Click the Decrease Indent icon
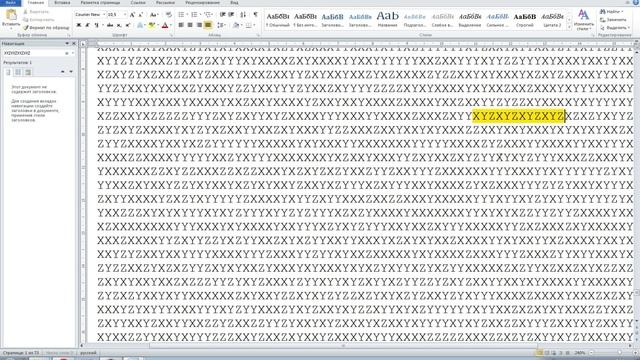Screen dimensions: 640x360 click(x=222, y=15)
